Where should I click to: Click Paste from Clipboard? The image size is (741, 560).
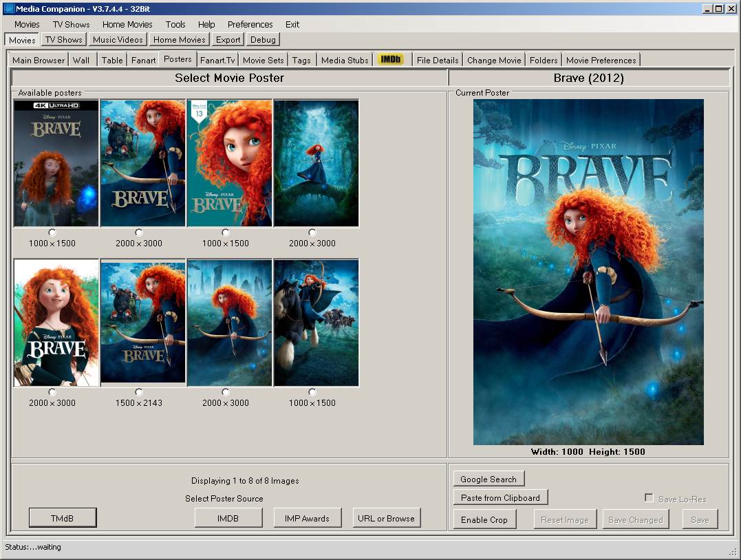[x=500, y=497]
